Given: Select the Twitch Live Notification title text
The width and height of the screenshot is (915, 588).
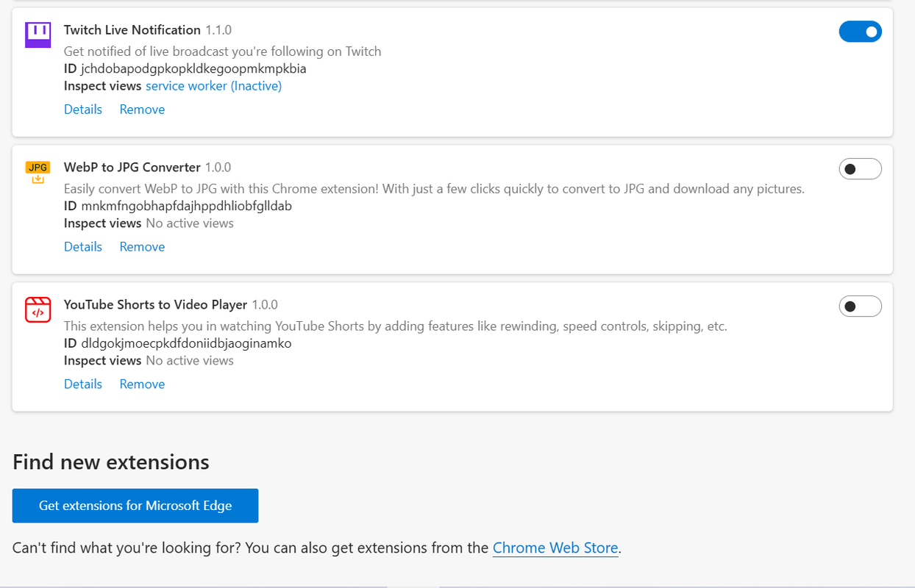Looking at the screenshot, I should 132,30.
